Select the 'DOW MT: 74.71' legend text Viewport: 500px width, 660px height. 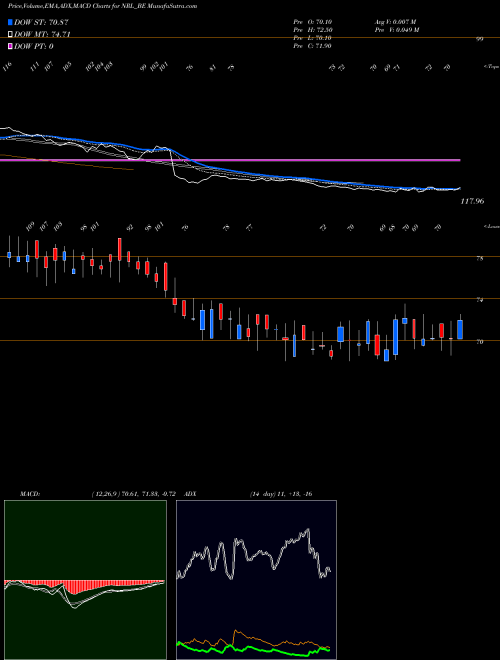point(42,35)
